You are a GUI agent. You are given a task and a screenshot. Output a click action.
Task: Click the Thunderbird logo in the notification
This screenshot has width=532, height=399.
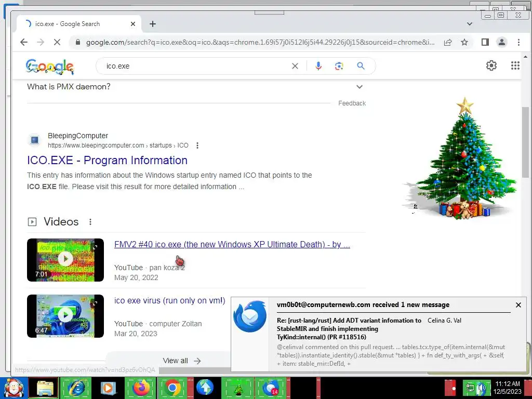point(250,316)
